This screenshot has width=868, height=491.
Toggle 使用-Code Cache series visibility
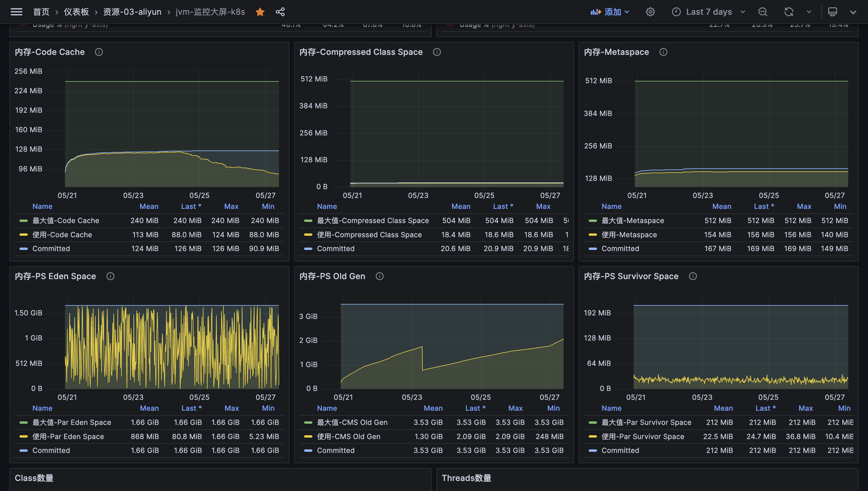tap(62, 235)
